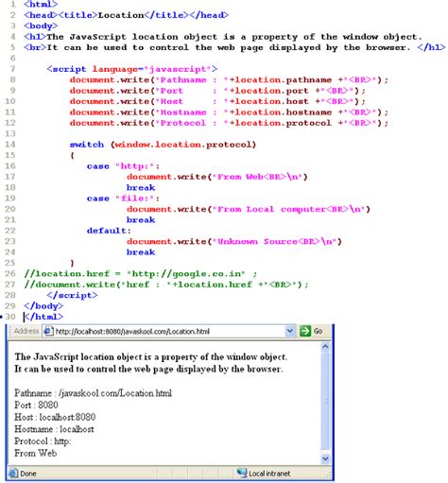Click line number 30 in editor gutter
The height and width of the screenshot is (483, 448).
coord(10,317)
